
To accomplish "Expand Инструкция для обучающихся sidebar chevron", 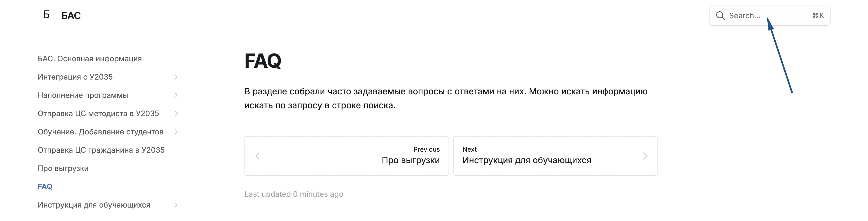I will pos(176,205).
